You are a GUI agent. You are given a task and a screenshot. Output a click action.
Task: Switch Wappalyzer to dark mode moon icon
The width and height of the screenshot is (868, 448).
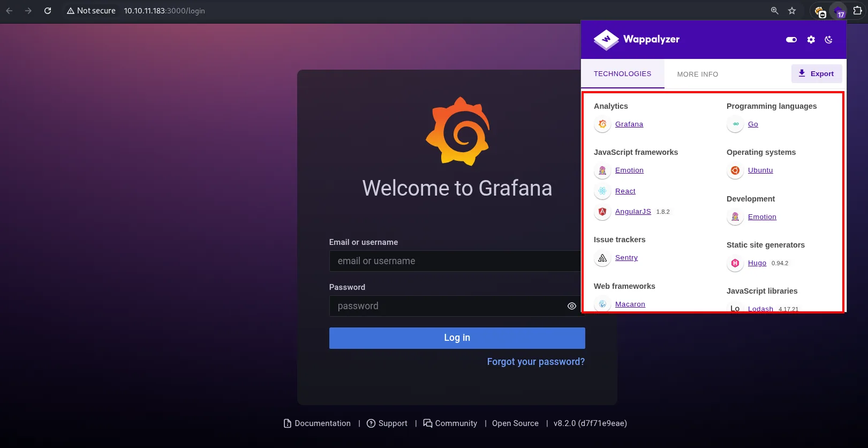[828, 40]
